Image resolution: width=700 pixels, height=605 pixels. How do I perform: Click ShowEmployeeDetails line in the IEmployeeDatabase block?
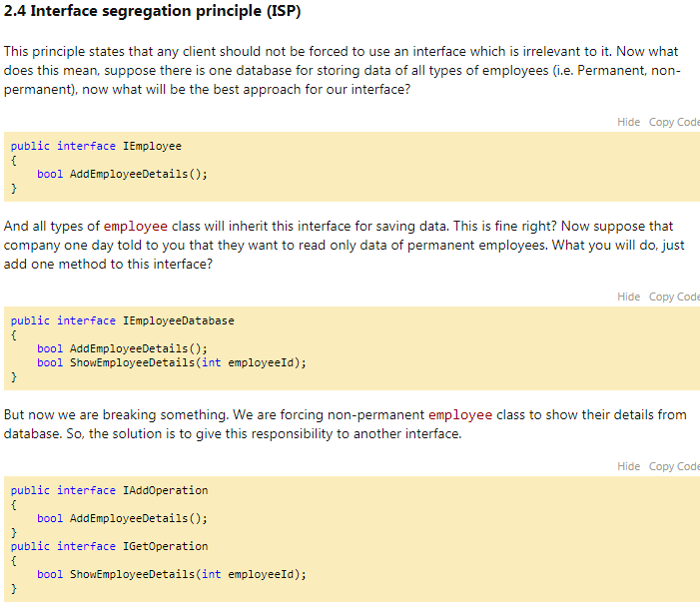172,362
